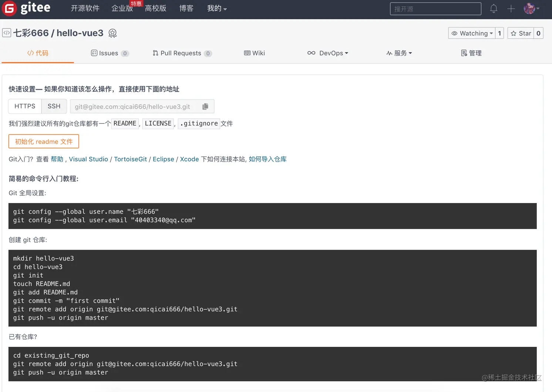The width and height of the screenshot is (552, 392).
Task: Switch to the 代码 tab
Action: pos(38,53)
